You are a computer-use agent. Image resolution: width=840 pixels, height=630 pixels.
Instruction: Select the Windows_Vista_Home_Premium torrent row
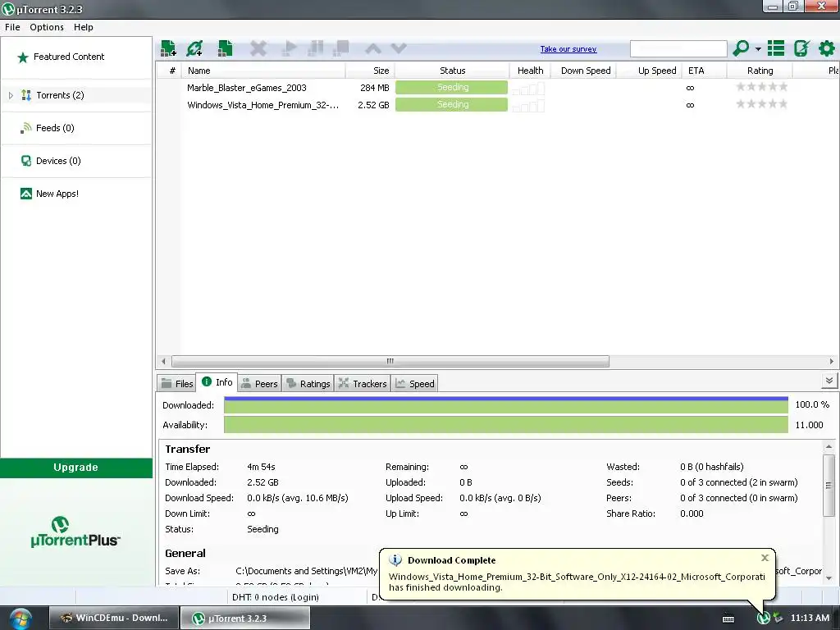tap(497, 105)
